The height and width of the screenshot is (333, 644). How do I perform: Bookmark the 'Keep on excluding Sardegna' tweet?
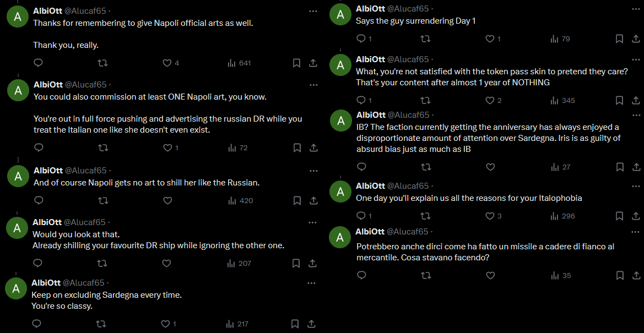pyautogui.click(x=295, y=324)
